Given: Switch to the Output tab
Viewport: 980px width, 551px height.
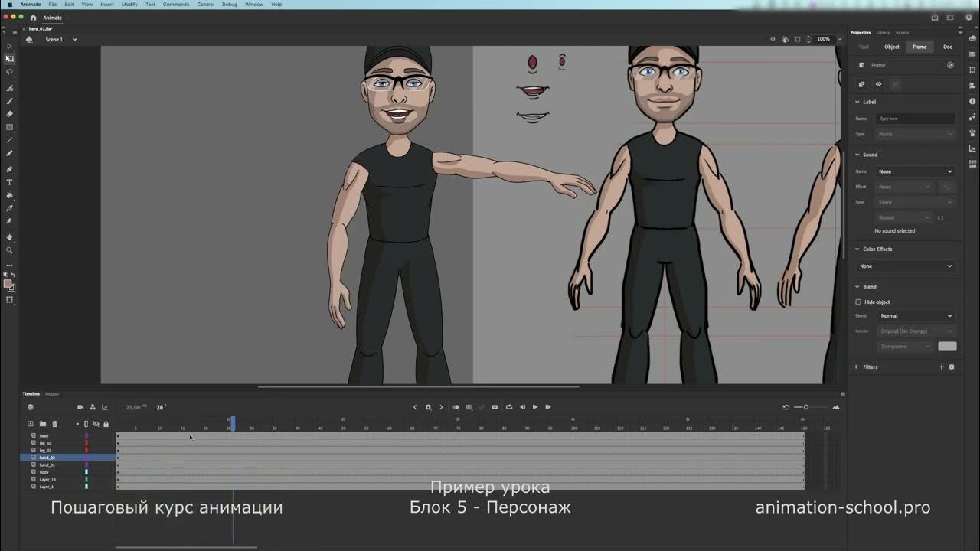Looking at the screenshot, I should 52,394.
